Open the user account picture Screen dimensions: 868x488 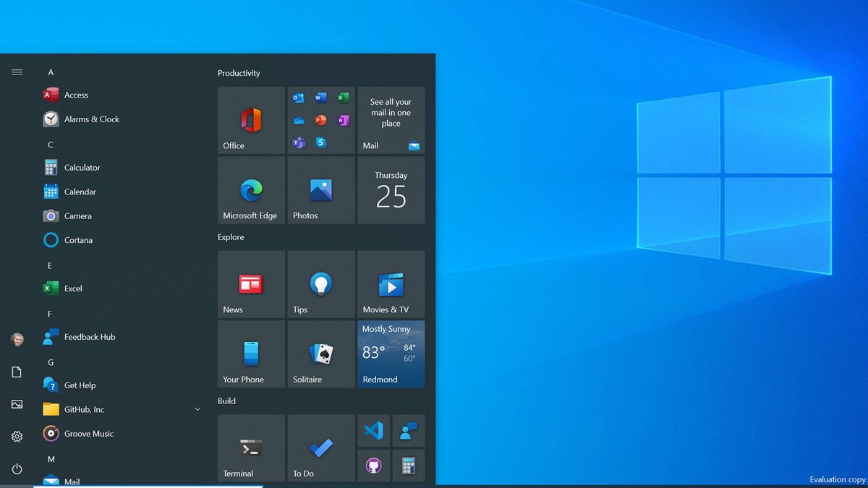[x=17, y=339]
